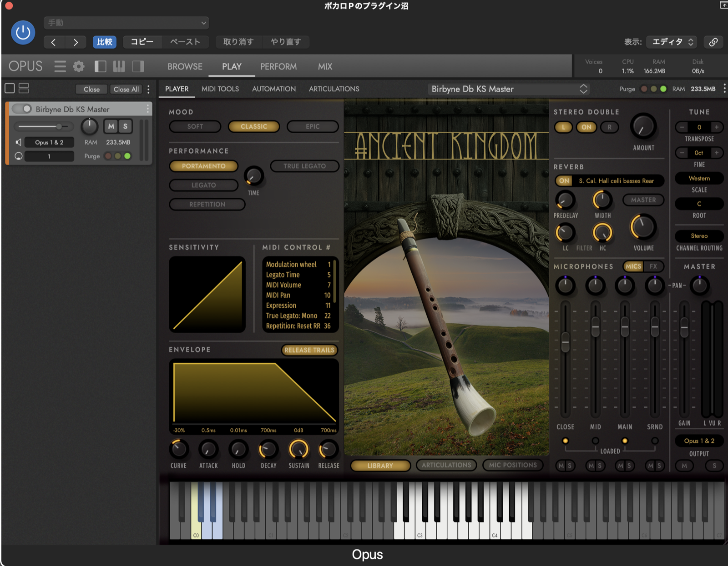Select single rack view icon
This screenshot has width=728, height=566.
click(10, 88)
